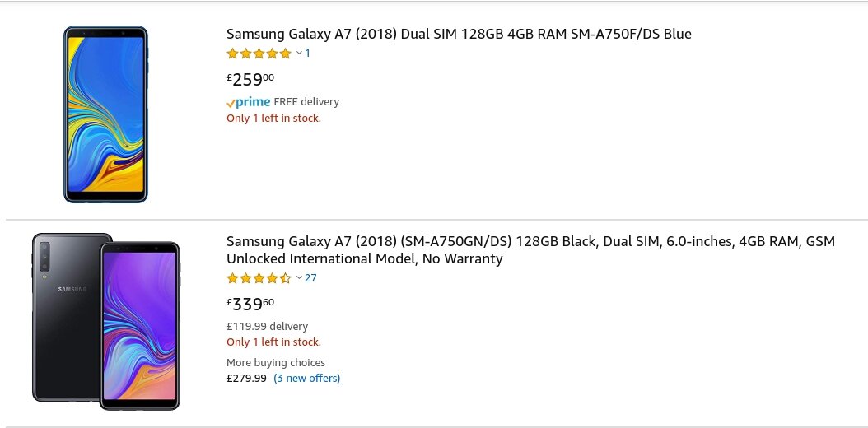Click the five-star rating of the blue phone

[x=259, y=53]
